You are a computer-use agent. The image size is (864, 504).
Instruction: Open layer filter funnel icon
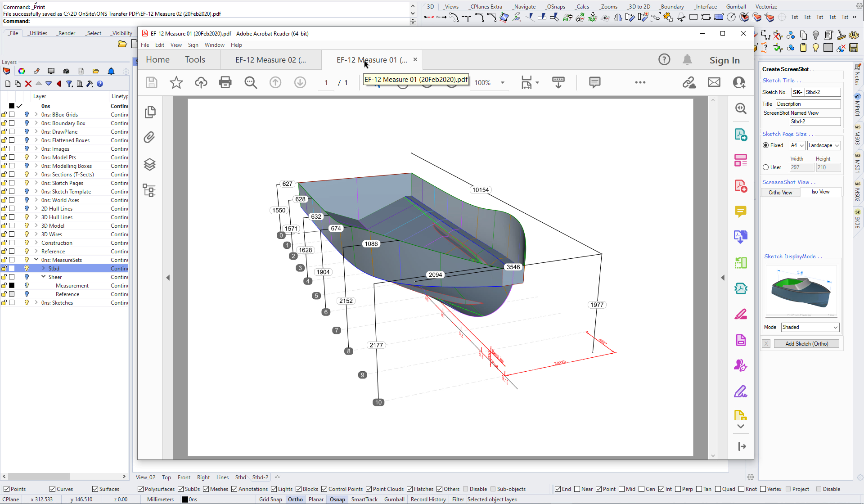pos(69,84)
